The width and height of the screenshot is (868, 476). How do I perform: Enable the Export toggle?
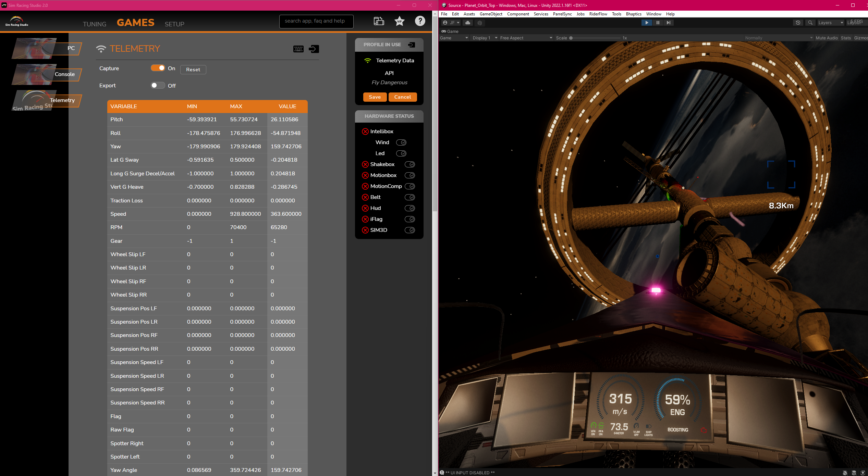[158, 86]
